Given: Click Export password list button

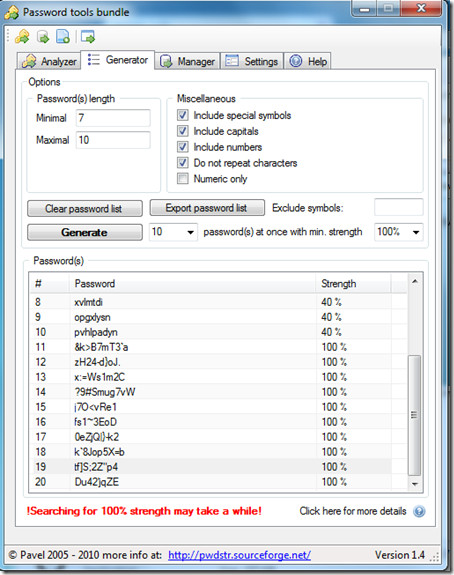Looking at the screenshot, I should tap(207, 208).
